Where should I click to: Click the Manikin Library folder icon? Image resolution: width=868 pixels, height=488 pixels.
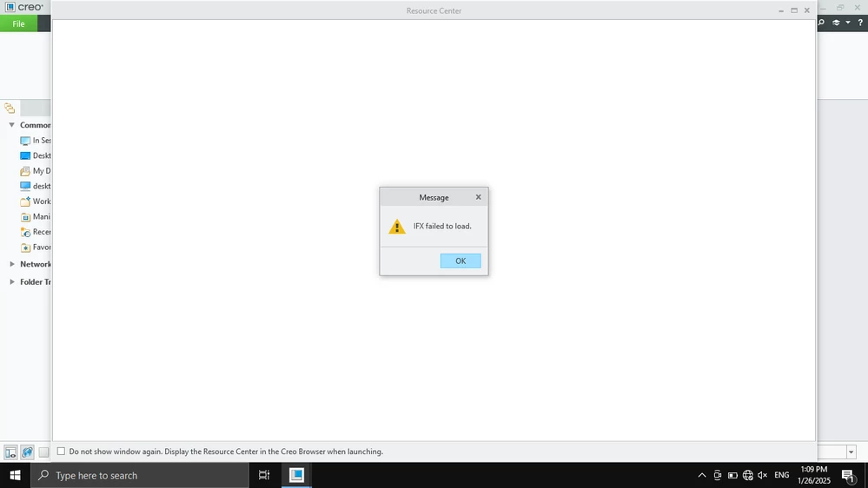(25, 217)
